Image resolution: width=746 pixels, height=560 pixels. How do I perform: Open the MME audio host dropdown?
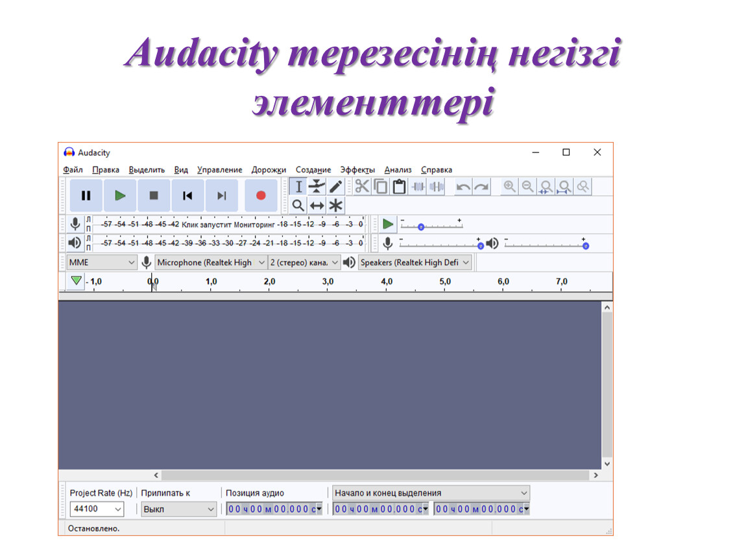coord(102,262)
